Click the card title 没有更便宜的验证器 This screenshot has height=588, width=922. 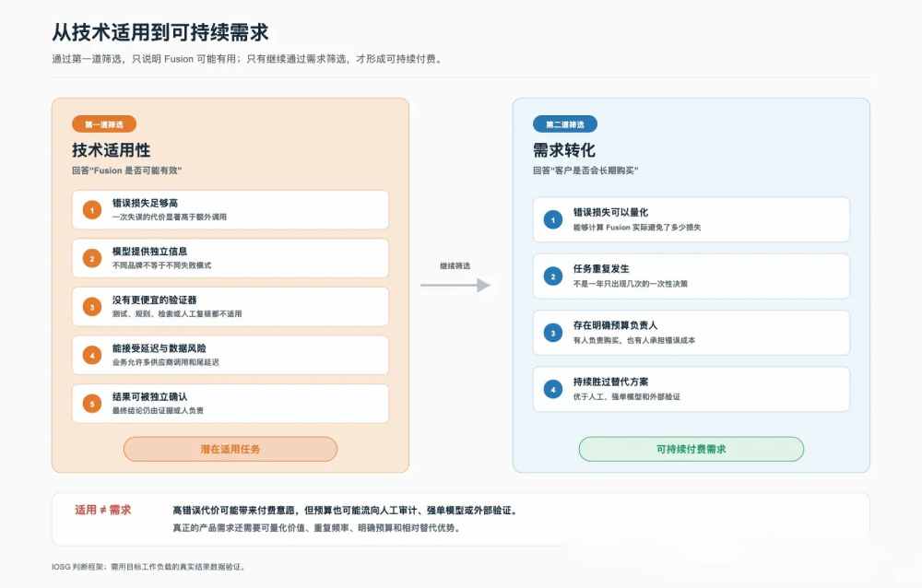click(155, 300)
